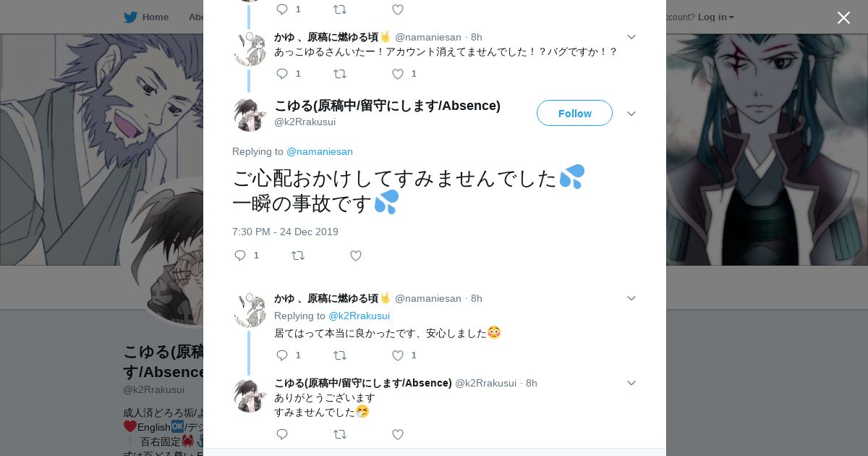The width and height of the screenshot is (868, 456).
Task: Reply to the main tweet by k2Rrakusui
Action: click(241, 256)
